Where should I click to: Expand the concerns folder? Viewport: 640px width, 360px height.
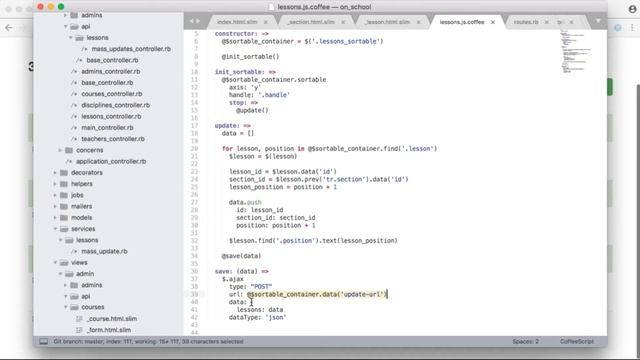(60, 150)
